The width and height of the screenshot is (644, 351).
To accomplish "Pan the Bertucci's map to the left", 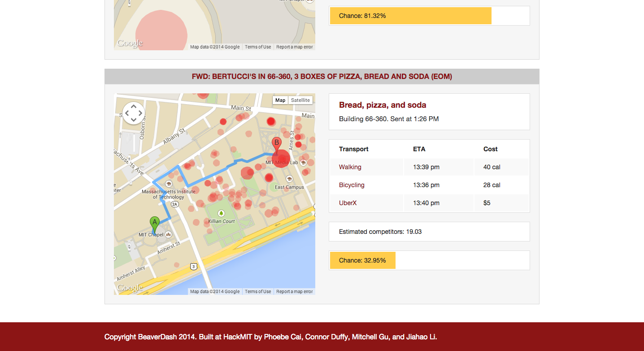I will pos(127,113).
